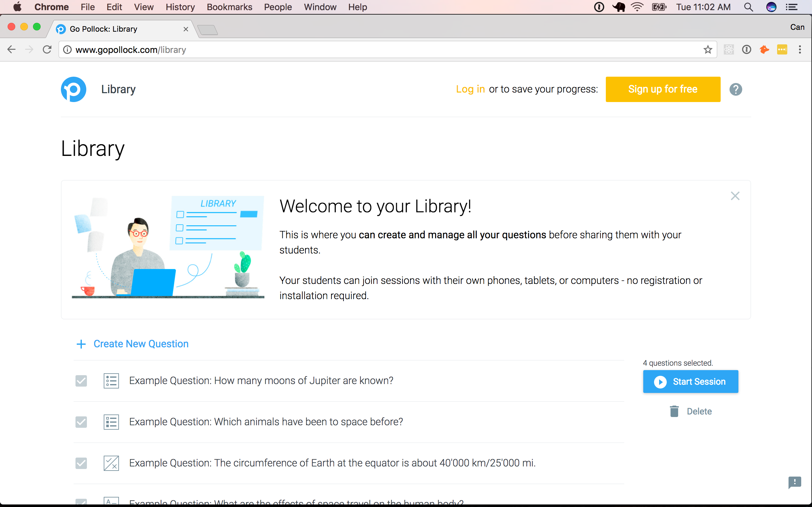This screenshot has width=812, height=507.
Task: Click the true/false icon beside circumference question
Action: point(111,463)
